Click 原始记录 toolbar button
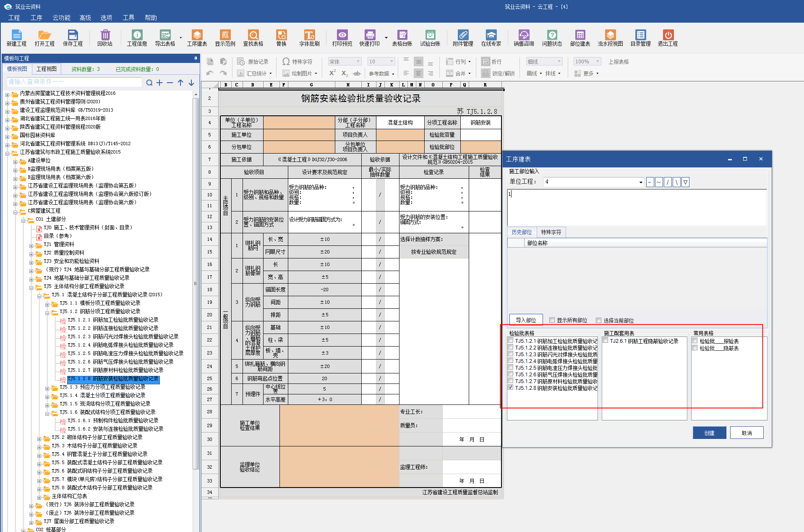 (253, 61)
